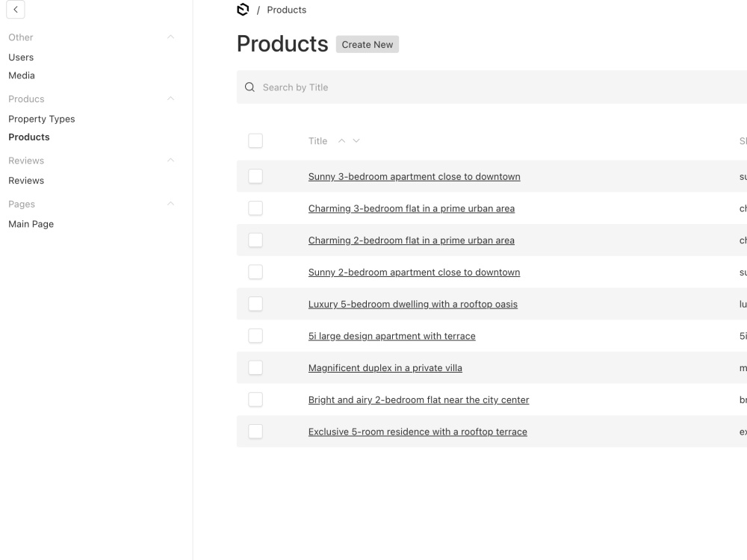Collapse the Producs nav group

pos(170,99)
